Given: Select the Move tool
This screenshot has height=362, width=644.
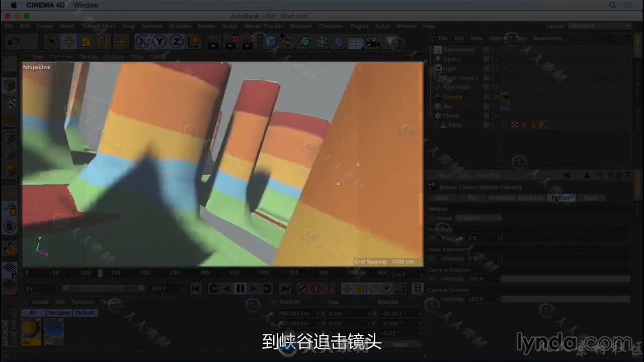Looking at the screenshot, I should (69, 42).
